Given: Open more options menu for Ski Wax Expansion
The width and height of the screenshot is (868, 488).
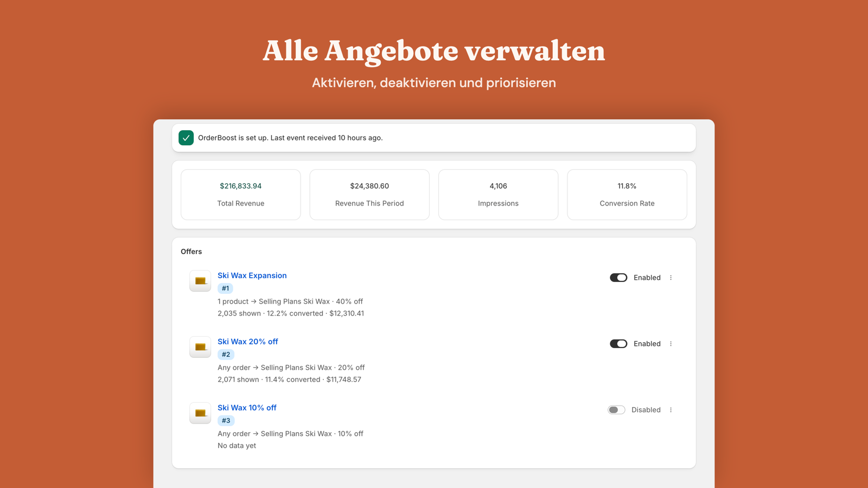Looking at the screenshot, I should 671,278.
